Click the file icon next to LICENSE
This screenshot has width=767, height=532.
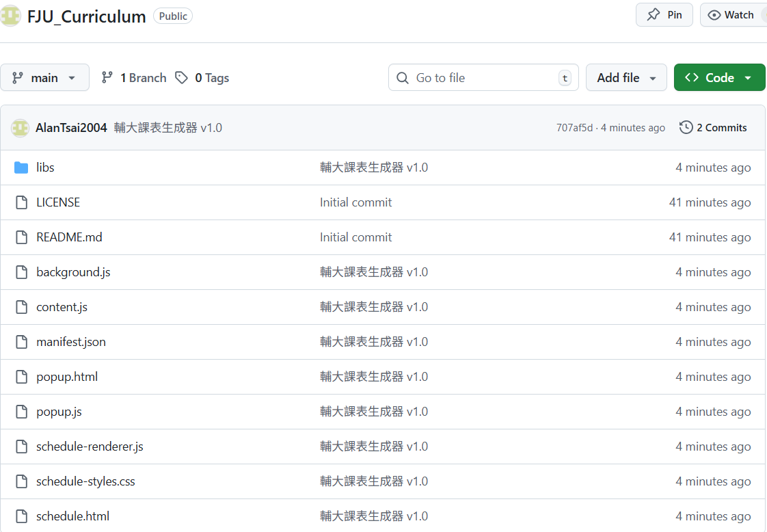[21, 202]
